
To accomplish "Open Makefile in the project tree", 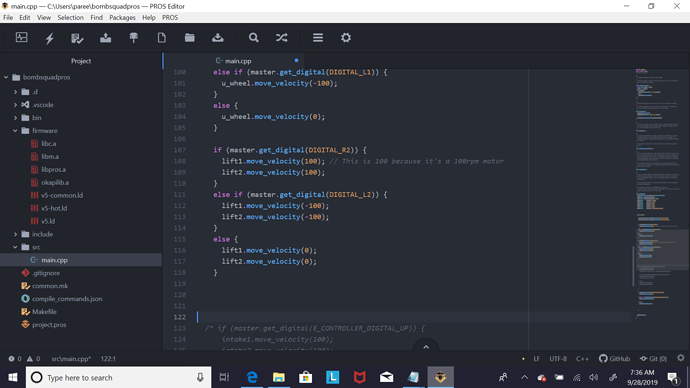I will point(44,311).
